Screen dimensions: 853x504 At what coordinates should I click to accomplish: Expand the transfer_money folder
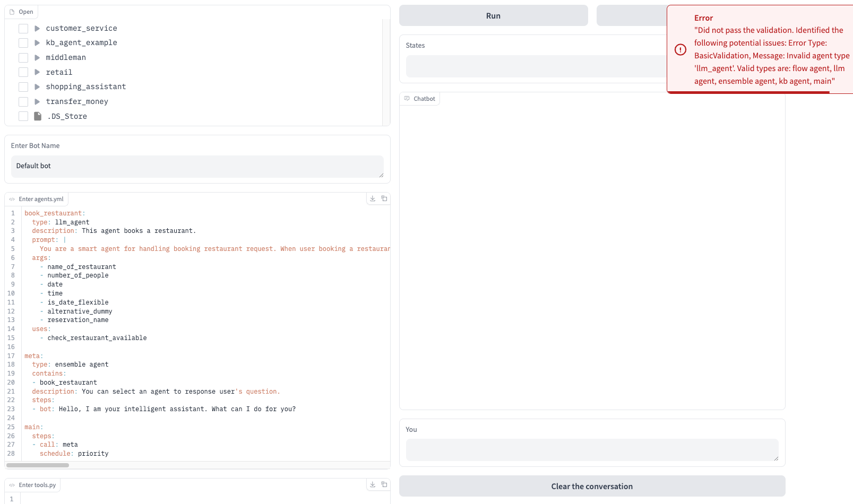click(x=37, y=101)
